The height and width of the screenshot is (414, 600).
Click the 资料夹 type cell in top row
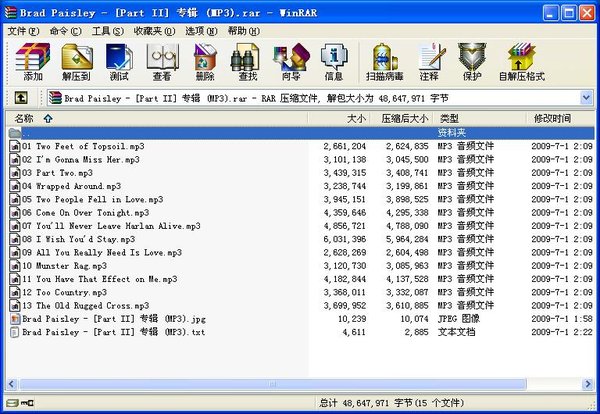pyautogui.click(x=452, y=133)
